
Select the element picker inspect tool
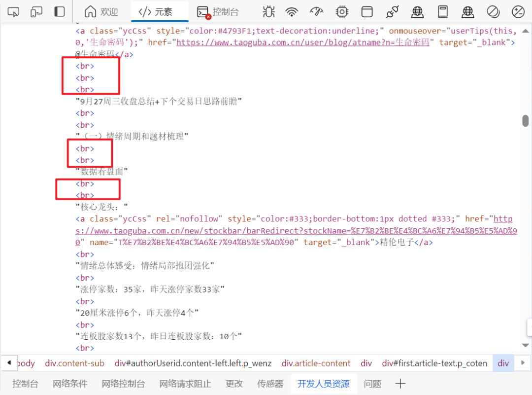(13, 11)
